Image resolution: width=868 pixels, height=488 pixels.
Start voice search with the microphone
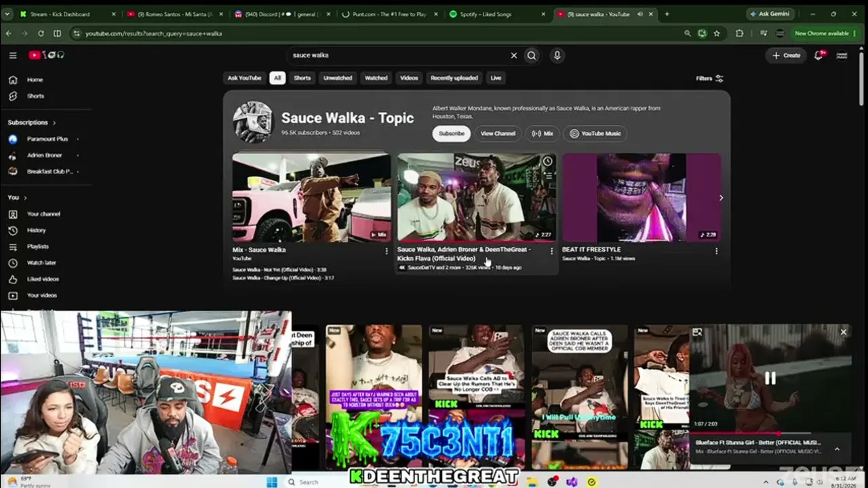(x=557, y=56)
